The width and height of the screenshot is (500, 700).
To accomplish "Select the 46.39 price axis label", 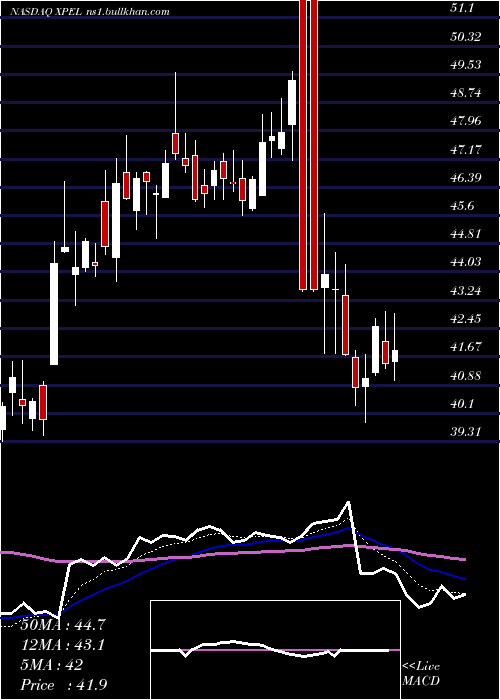I will pos(466,178).
